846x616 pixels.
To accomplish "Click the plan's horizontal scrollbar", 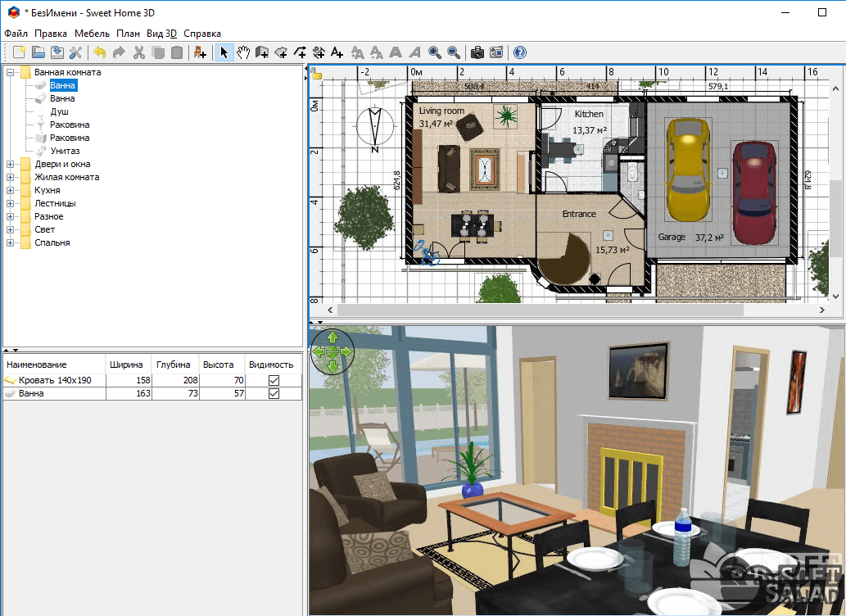I will click(541, 310).
